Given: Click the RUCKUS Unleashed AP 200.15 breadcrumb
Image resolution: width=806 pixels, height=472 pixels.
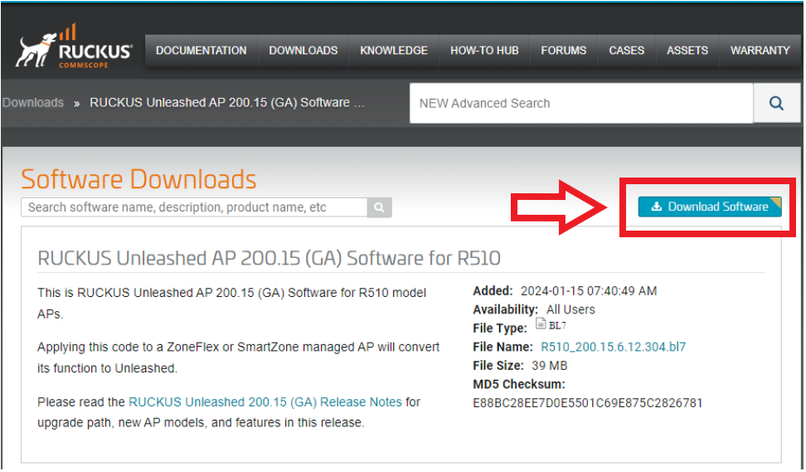Looking at the screenshot, I should tap(227, 103).
